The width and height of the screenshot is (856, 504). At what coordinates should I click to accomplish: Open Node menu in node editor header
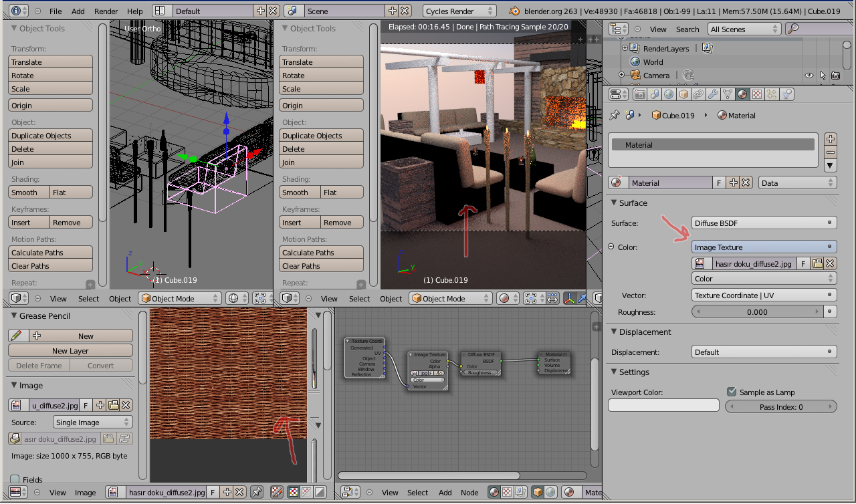tap(469, 492)
